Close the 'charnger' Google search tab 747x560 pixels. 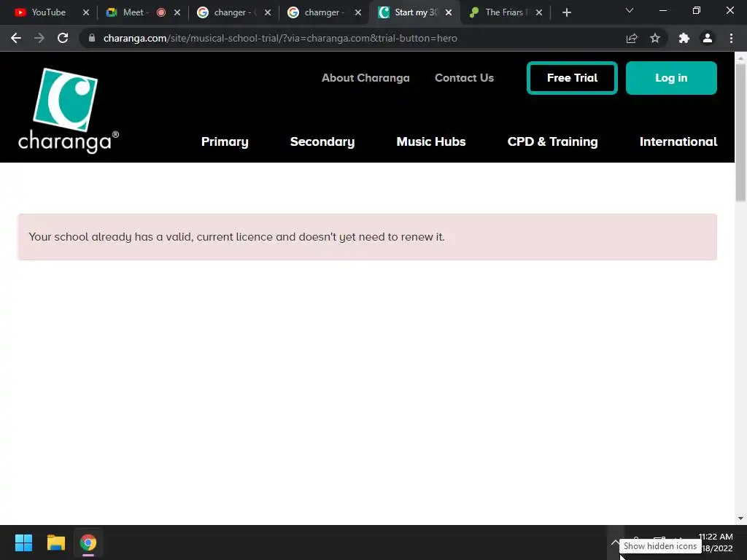(358, 13)
